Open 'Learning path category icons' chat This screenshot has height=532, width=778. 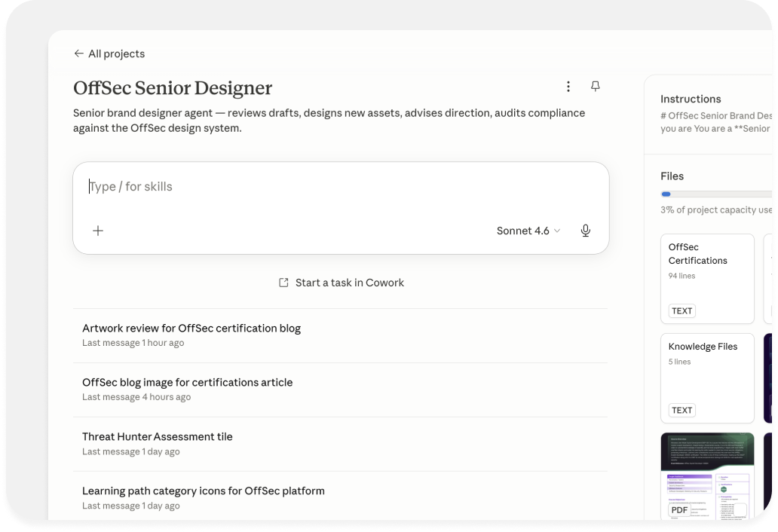(341, 497)
